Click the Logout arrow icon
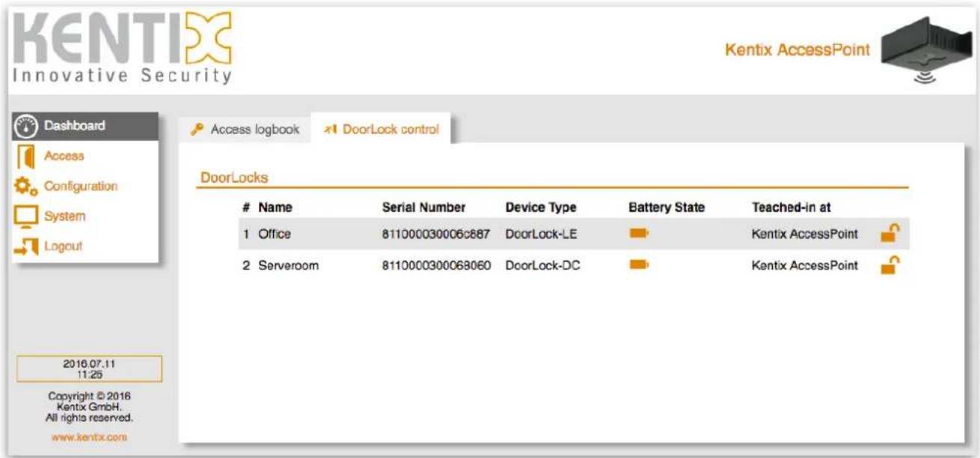The height and width of the screenshot is (458, 980). pyautogui.click(x=26, y=246)
